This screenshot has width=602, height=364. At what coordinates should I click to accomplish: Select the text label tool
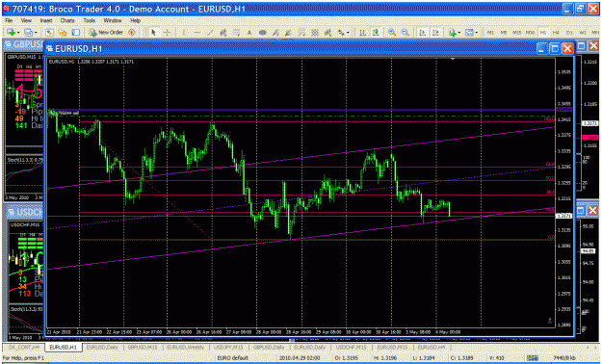click(x=249, y=33)
